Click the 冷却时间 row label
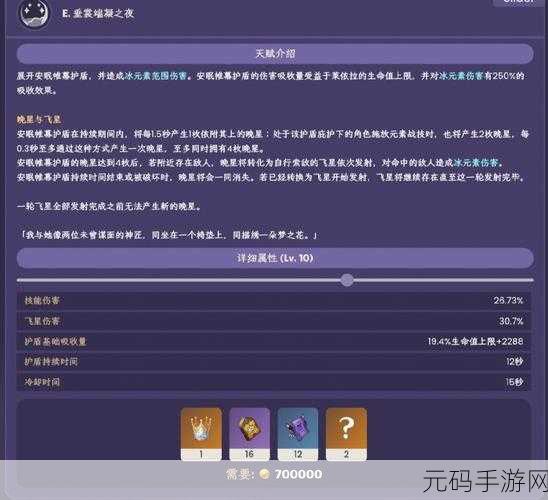Screen dimensions: 548x500 [42, 382]
